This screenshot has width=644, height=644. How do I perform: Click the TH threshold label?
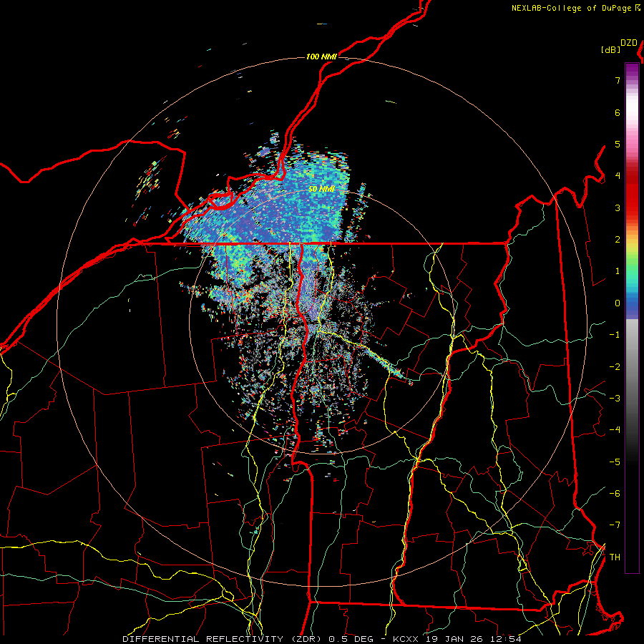615,557
